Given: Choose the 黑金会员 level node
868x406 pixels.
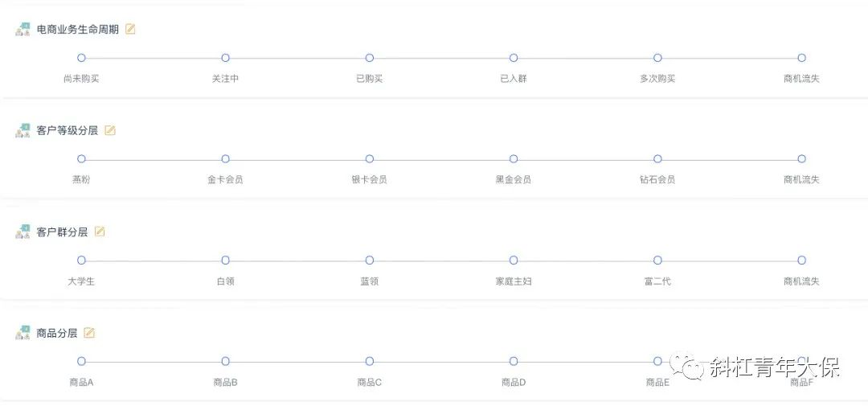Looking at the screenshot, I should click(514, 159).
